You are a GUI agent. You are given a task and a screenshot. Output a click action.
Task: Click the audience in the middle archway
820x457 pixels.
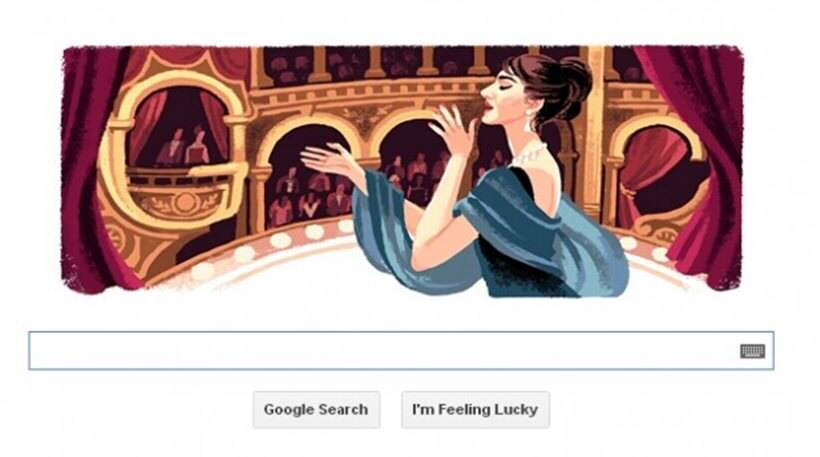(x=413, y=175)
